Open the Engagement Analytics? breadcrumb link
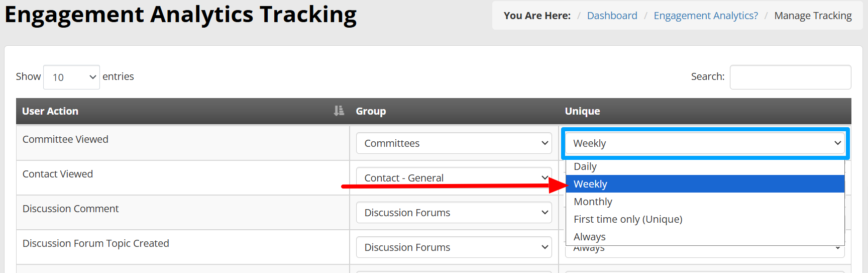Screen dimensions: 868x273 pos(706,16)
